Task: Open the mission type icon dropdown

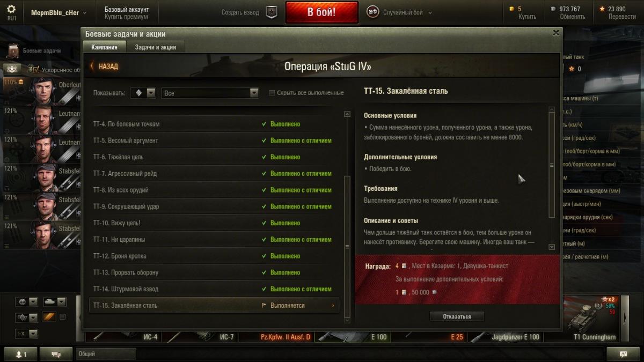Action: click(x=143, y=93)
